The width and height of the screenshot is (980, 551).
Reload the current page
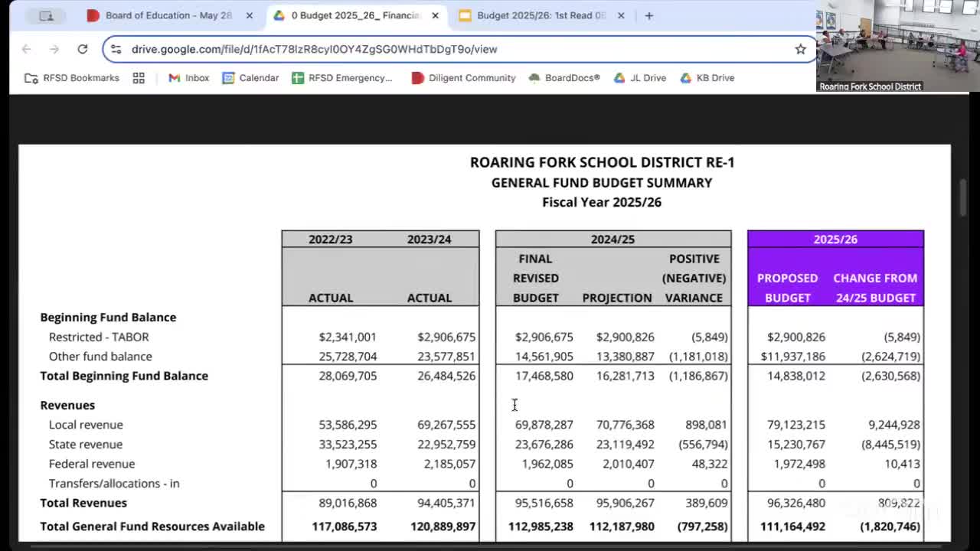pos(82,49)
